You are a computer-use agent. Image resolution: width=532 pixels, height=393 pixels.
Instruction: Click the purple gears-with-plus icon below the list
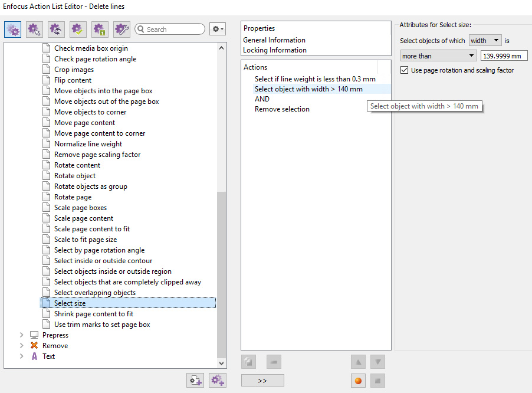(218, 381)
